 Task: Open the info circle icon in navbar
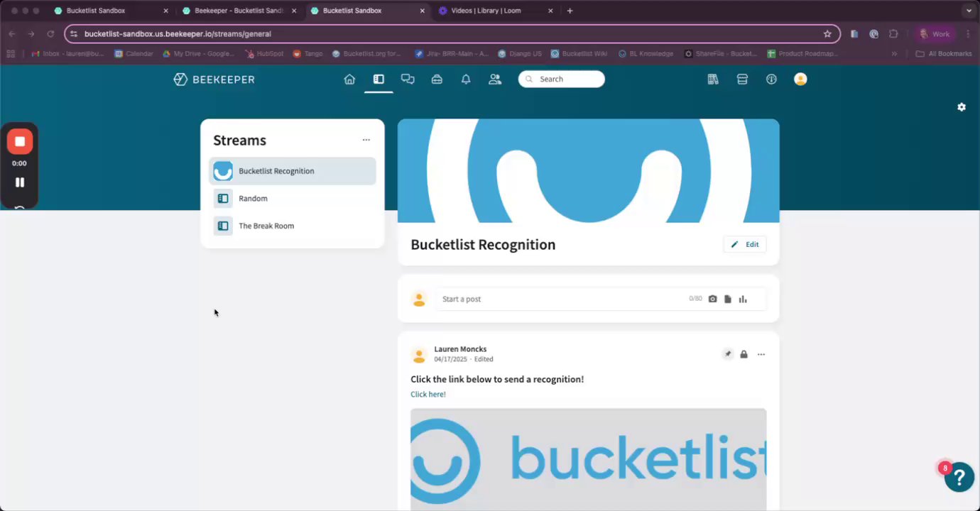click(x=771, y=79)
